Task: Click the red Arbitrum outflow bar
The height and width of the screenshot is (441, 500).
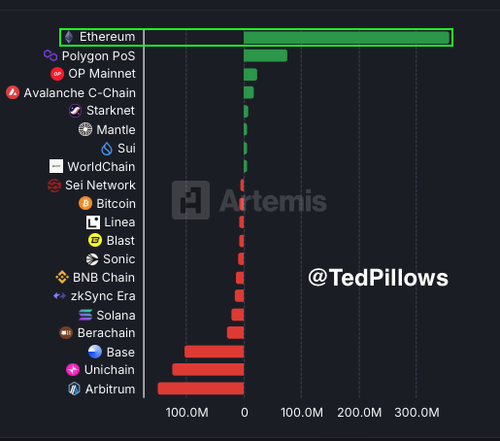Action: [201, 389]
